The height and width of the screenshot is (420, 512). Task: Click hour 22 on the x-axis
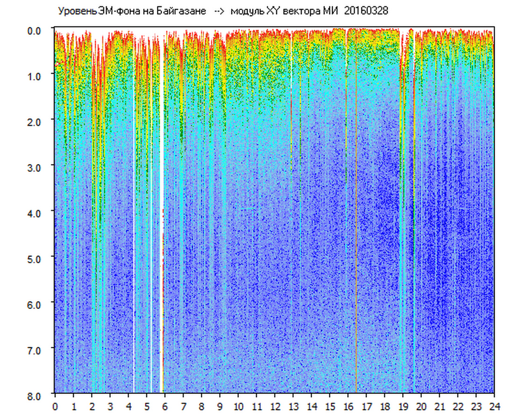458,406
